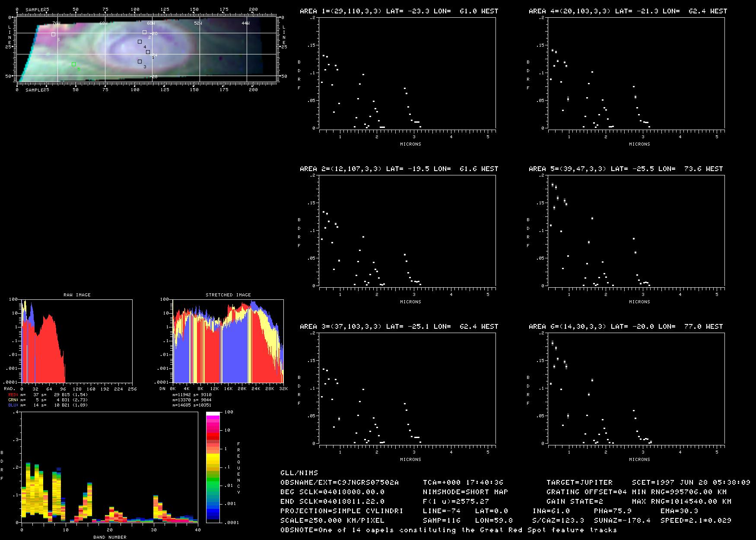The height and width of the screenshot is (540, 756).
Task: Click the green area 5 square marker
Action: pos(73,64)
